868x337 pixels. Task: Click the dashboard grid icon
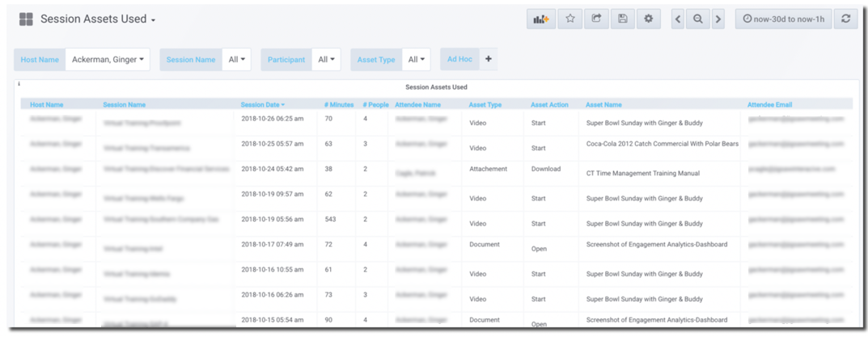[26, 19]
